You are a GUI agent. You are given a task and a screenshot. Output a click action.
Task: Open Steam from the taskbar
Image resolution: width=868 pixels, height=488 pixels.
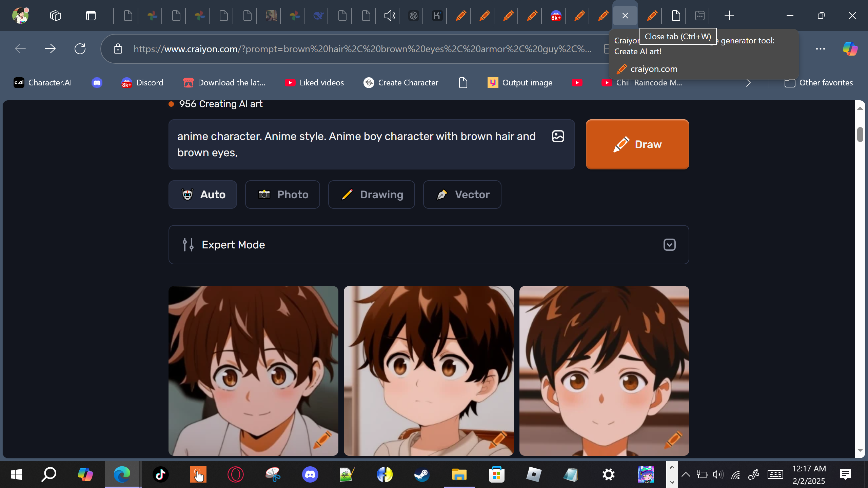point(421,474)
